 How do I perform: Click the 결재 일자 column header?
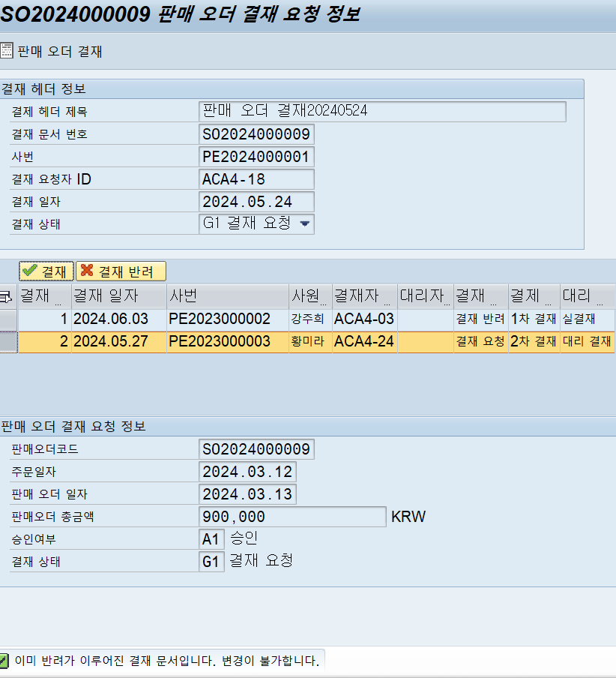[x=119, y=296]
